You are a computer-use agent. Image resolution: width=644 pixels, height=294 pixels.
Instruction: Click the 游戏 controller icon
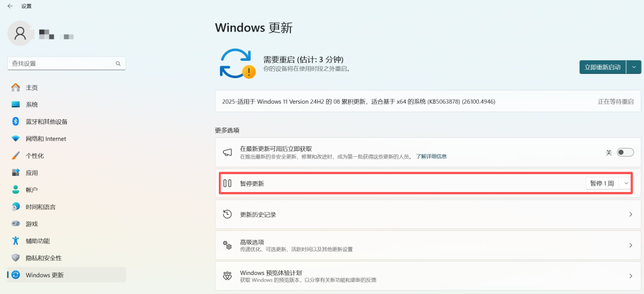16,224
